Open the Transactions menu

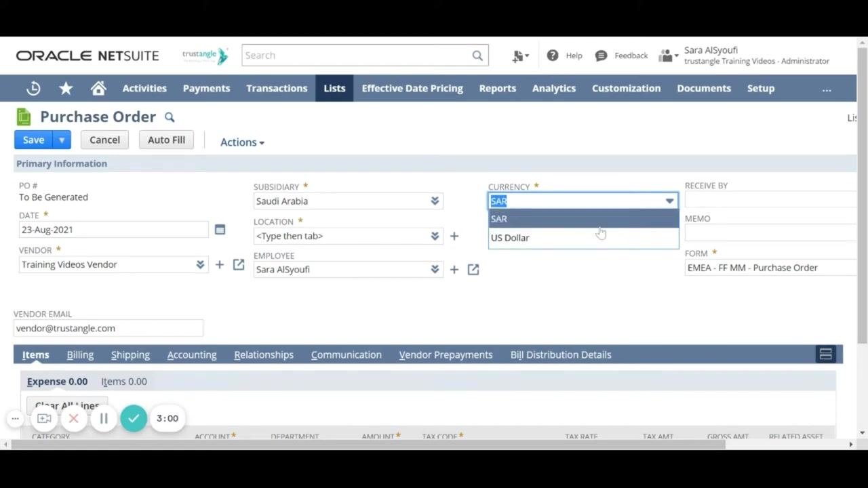point(277,88)
